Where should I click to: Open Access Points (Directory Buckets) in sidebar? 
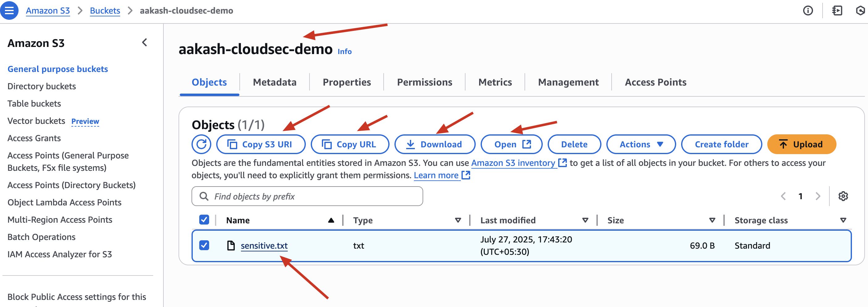[x=71, y=185]
